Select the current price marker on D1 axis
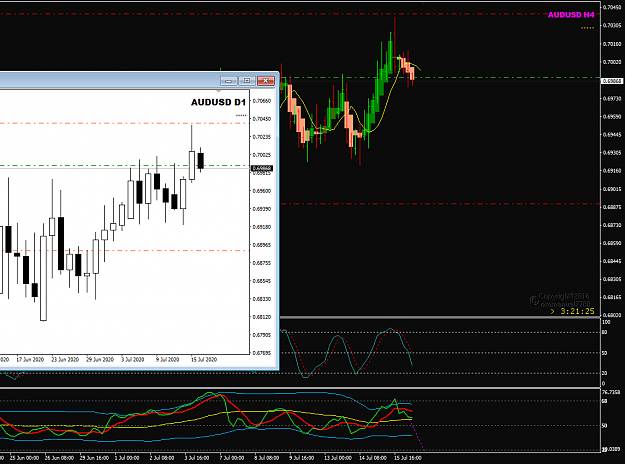 click(262, 169)
